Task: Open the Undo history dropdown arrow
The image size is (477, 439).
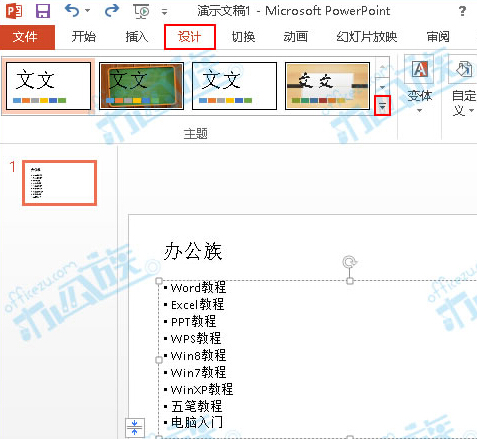Action: [x=88, y=11]
